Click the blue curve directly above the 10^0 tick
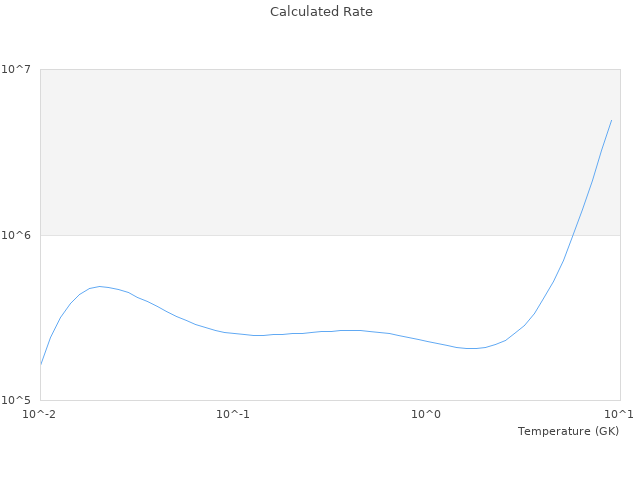 (x=426, y=341)
